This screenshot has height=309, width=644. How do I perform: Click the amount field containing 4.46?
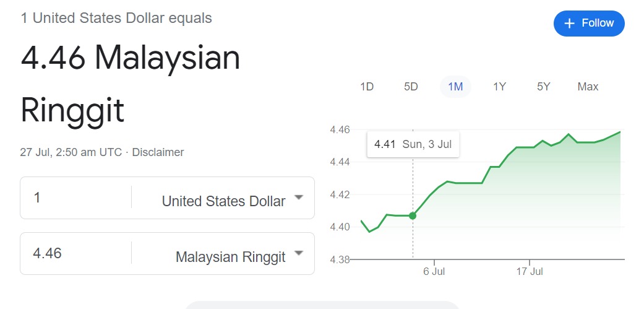(x=76, y=253)
